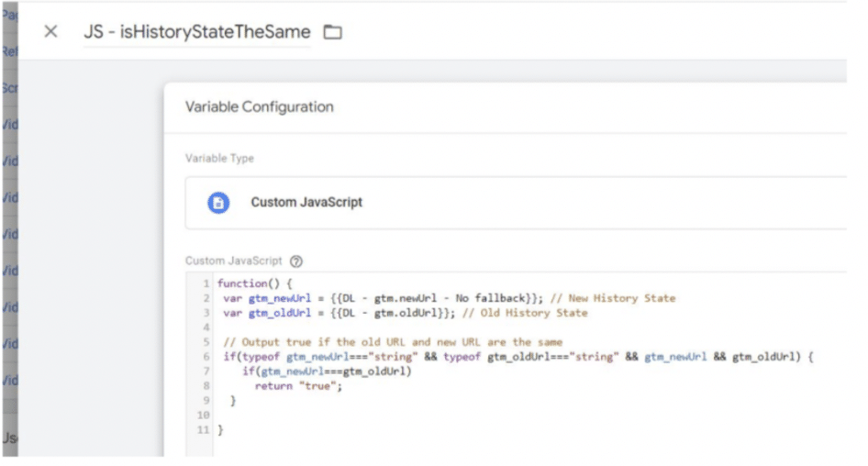This screenshot has width=868, height=466.
Task: Click the Variable Configuration heading
Action: [260, 107]
